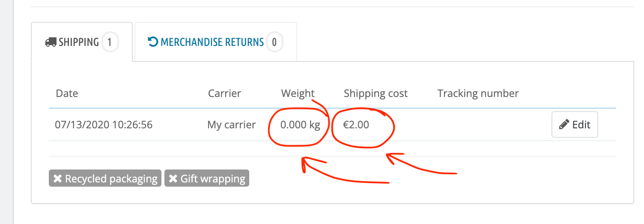This screenshot has height=224, width=644.
Task: Click the X icon on Recycled packaging
Action: 57,179
